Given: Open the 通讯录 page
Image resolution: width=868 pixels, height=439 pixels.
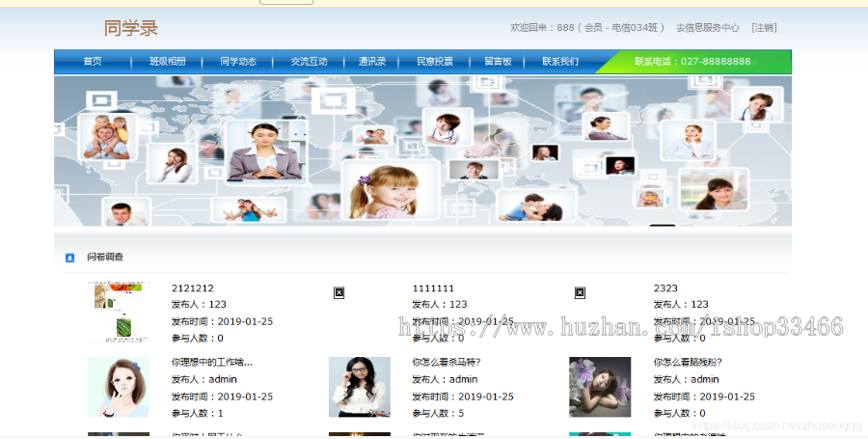Looking at the screenshot, I should pyautogui.click(x=372, y=62).
